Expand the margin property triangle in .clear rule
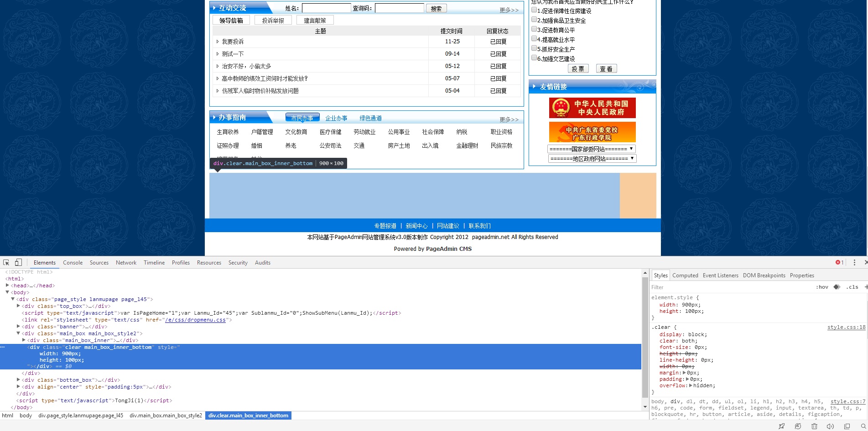Screen dimensions: 868x431 coord(684,373)
